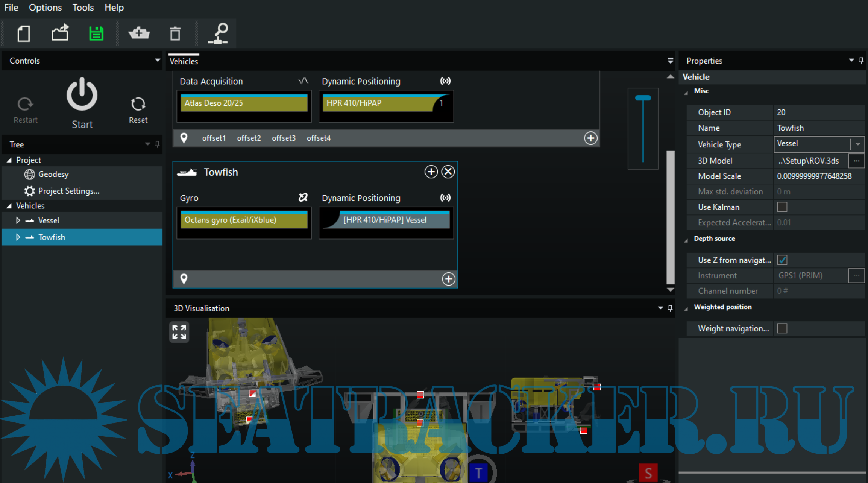
Task: Click the Add vessel toolbar icon
Action: click(x=139, y=34)
